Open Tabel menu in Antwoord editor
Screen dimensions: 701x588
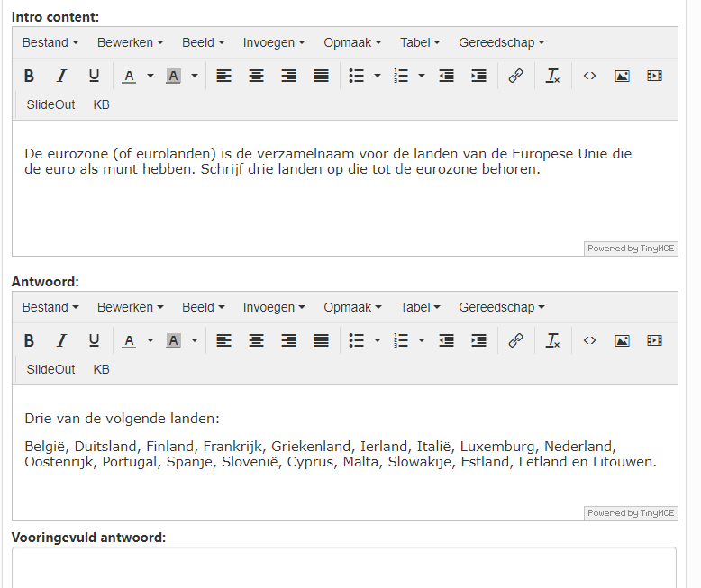420,307
